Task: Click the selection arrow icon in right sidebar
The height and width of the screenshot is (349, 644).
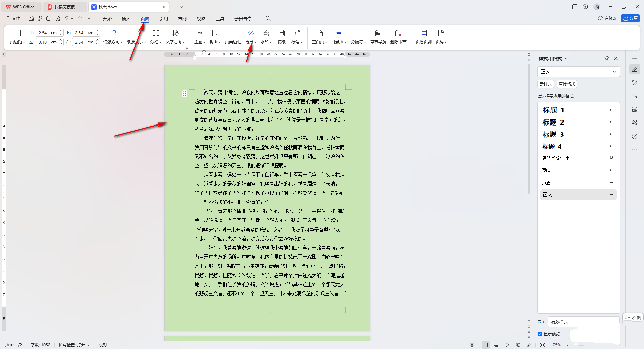Action: click(x=635, y=83)
